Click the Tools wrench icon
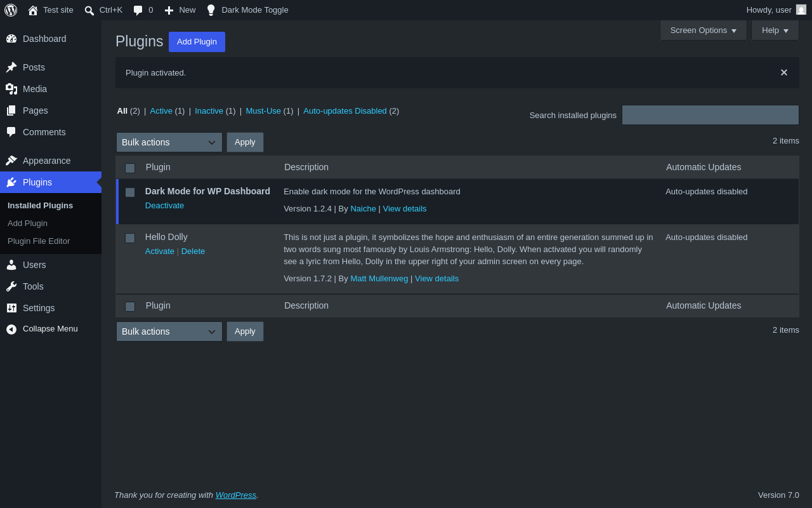This screenshot has width=812, height=508. (x=11, y=286)
